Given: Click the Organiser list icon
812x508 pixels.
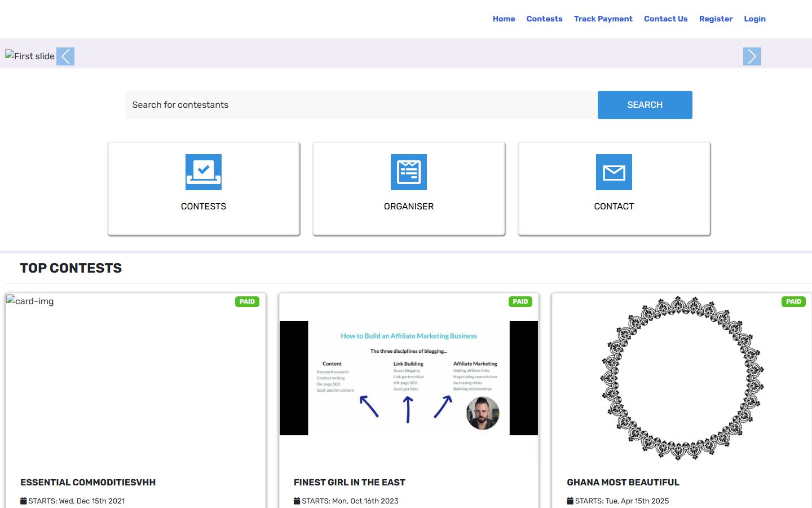Looking at the screenshot, I should pyautogui.click(x=409, y=172).
